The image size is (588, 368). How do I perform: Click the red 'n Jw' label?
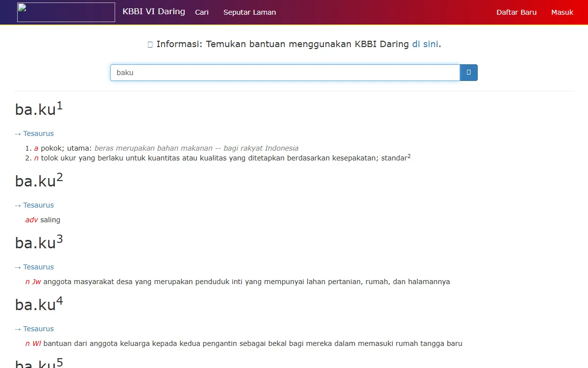coord(33,282)
